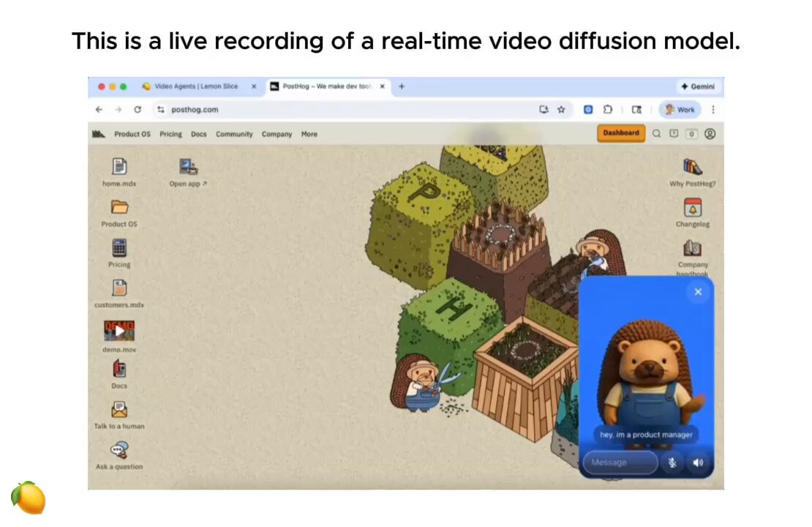The width and height of the screenshot is (812, 527).
Task: Expand the More menu in the header
Action: click(x=309, y=134)
